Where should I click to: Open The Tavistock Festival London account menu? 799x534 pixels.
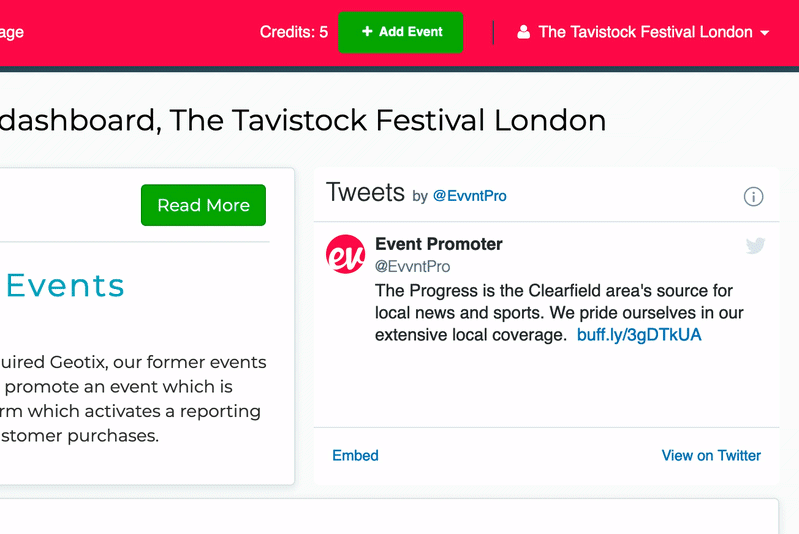click(643, 32)
